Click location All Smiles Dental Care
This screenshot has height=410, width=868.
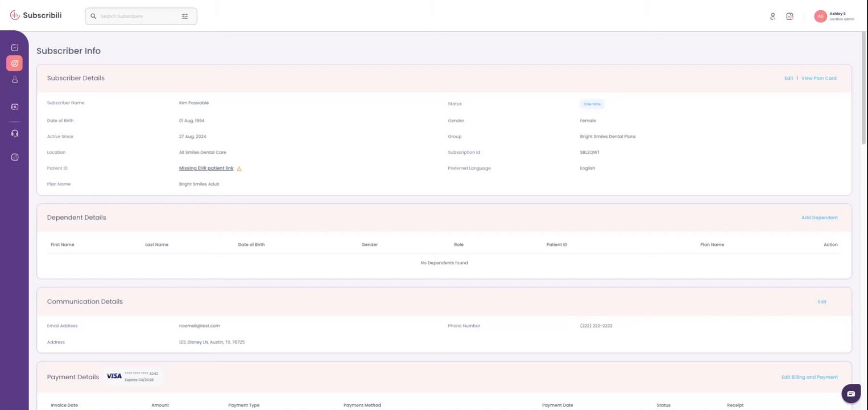[x=202, y=153]
